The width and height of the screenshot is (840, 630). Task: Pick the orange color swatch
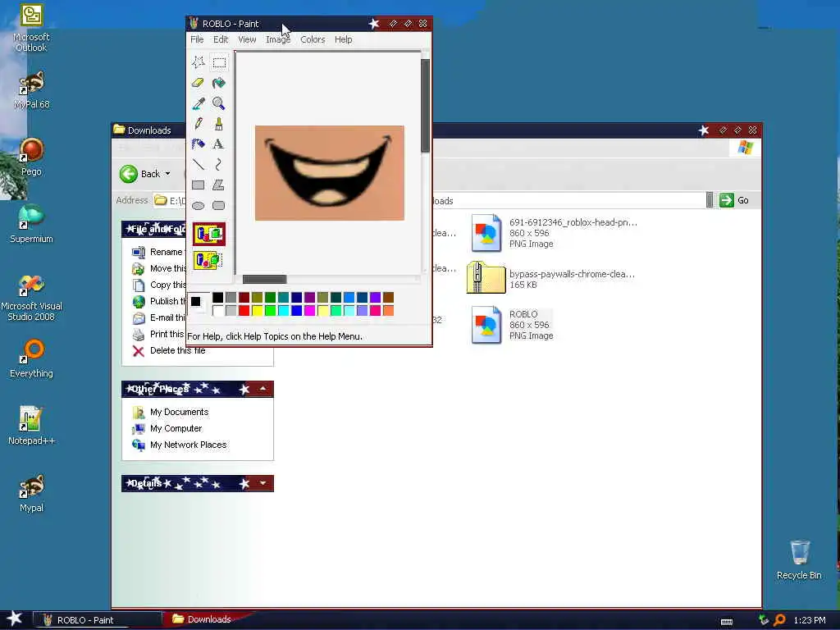[388, 311]
